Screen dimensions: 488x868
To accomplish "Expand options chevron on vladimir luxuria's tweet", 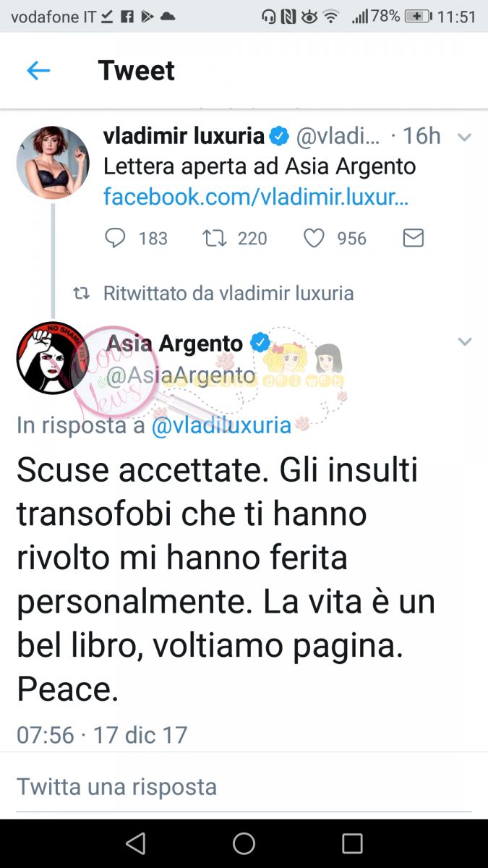I will point(464,137).
